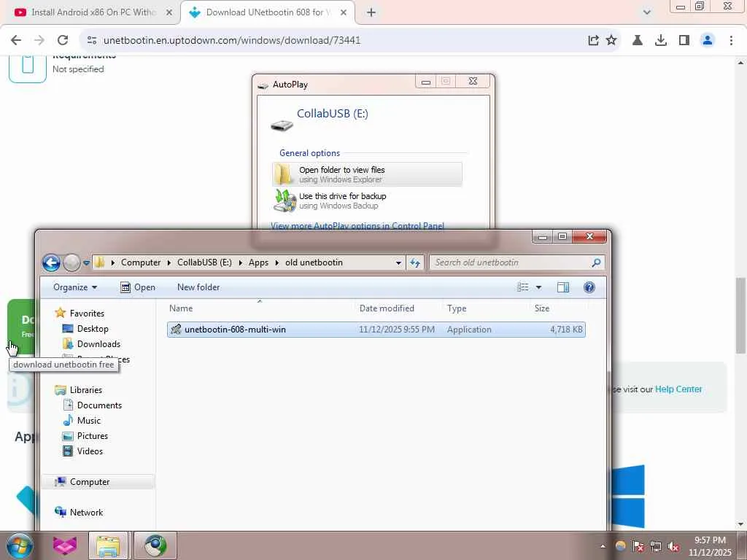Open Explorer help icon
The width and height of the screenshot is (747, 560).
[589, 287]
